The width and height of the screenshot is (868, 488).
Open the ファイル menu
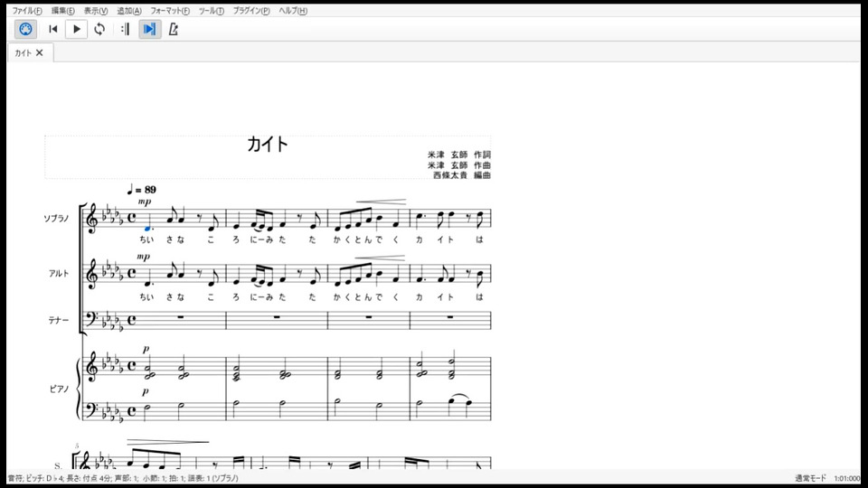(27, 11)
